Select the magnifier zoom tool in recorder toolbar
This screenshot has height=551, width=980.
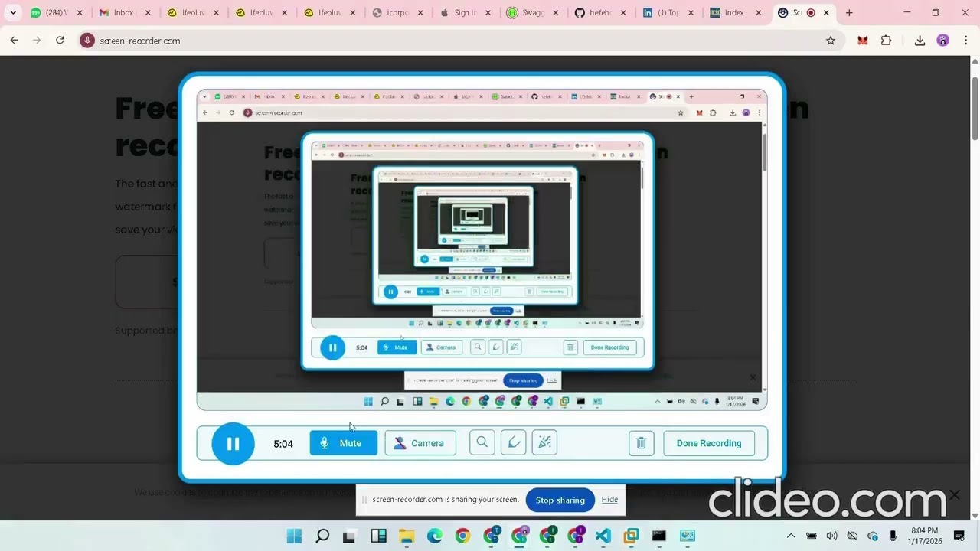point(482,442)
